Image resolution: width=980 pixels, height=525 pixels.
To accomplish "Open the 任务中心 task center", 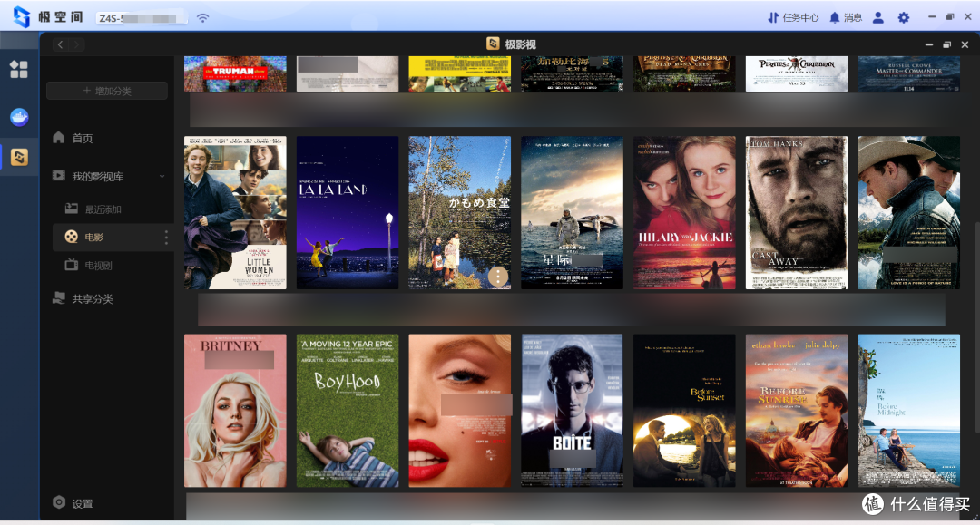I will point(793,17).
